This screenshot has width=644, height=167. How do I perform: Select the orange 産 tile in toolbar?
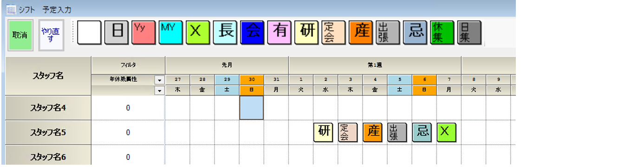click(361, 32)
